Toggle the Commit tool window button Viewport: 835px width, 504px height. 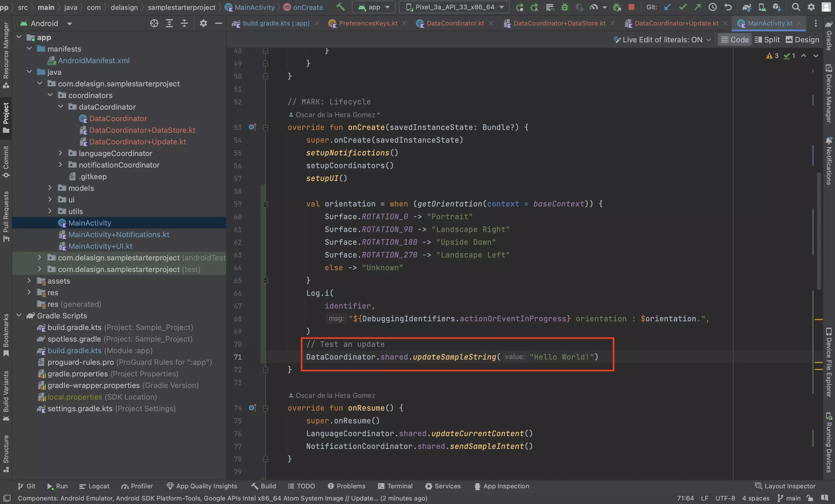tap(6, 161)
